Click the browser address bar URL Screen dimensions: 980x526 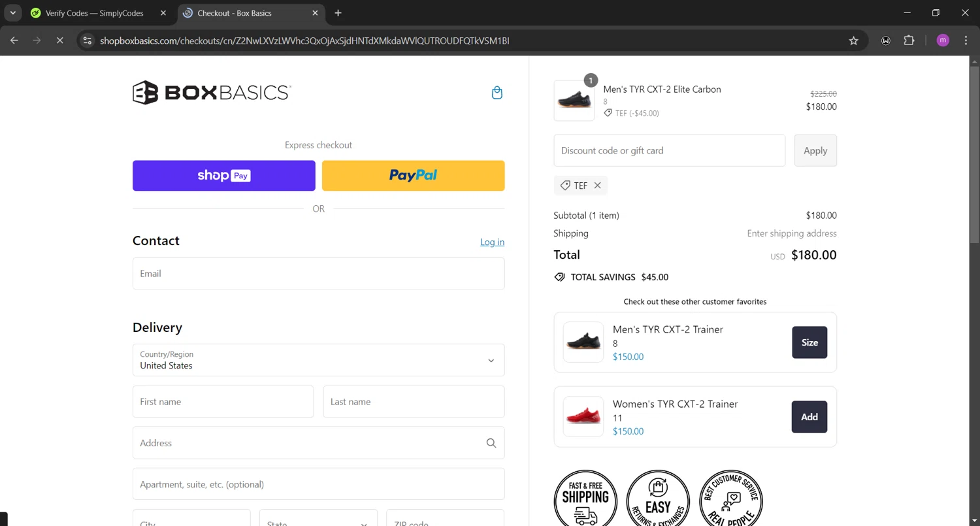point(304,41)
